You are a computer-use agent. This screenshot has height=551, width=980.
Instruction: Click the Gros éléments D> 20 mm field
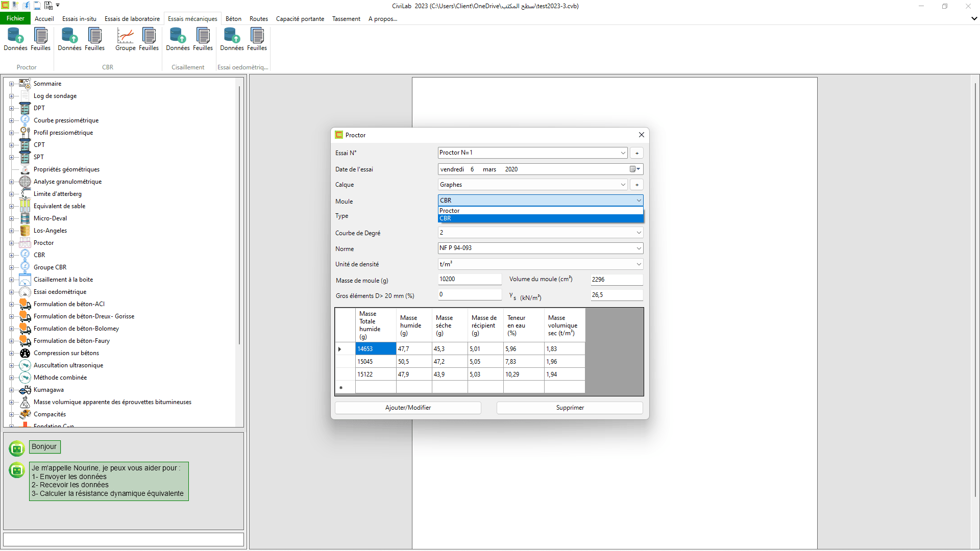coord(470,294)
